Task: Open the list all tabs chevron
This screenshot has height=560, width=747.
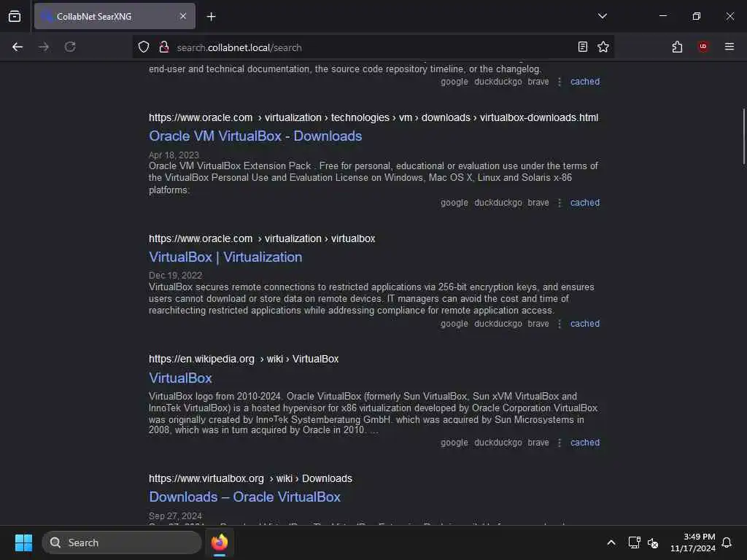Action: coord(602,16)
